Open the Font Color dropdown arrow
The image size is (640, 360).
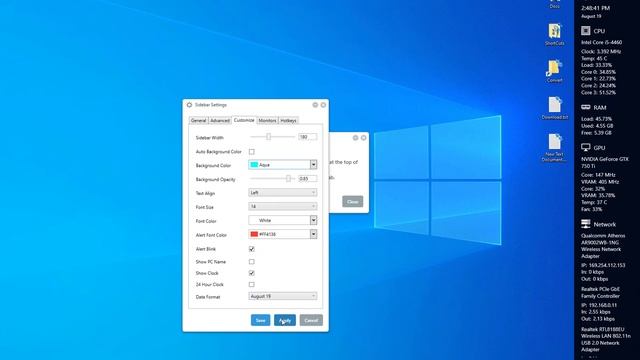313,220
